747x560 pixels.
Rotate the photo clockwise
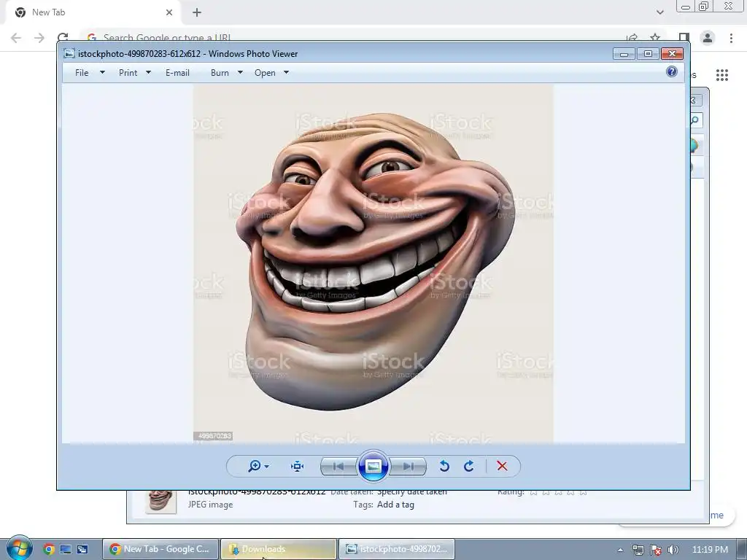pos(469,466)
